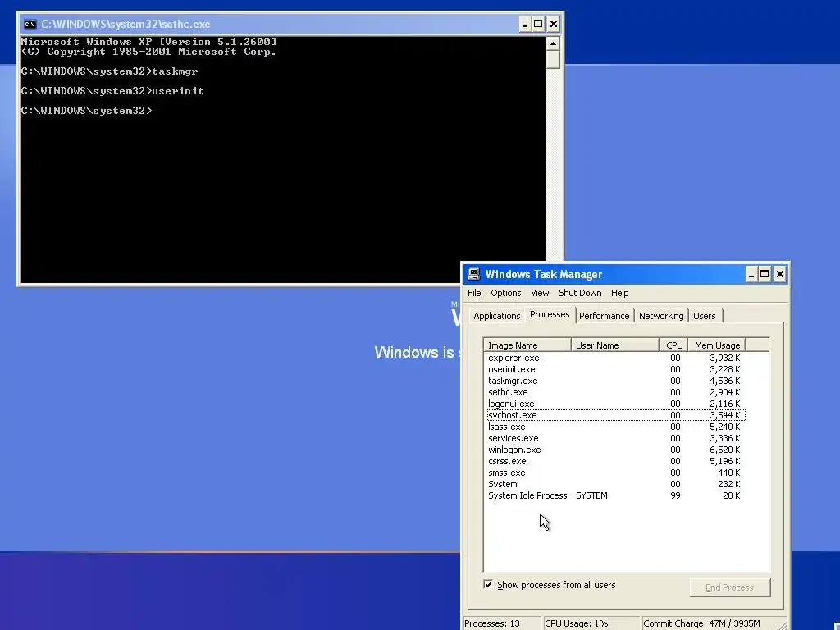Toggle Show processes from all users checkbox

pos(488,584)
